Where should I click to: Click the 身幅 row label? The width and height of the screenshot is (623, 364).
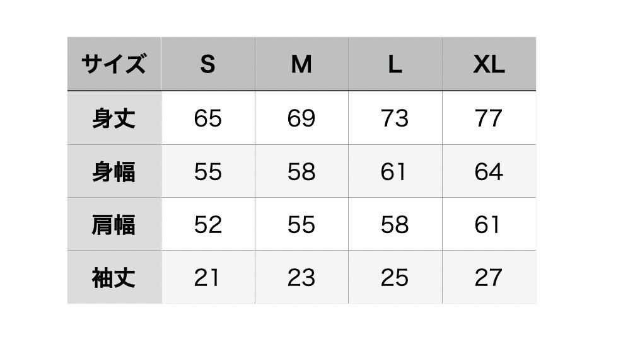pos(114,172)
